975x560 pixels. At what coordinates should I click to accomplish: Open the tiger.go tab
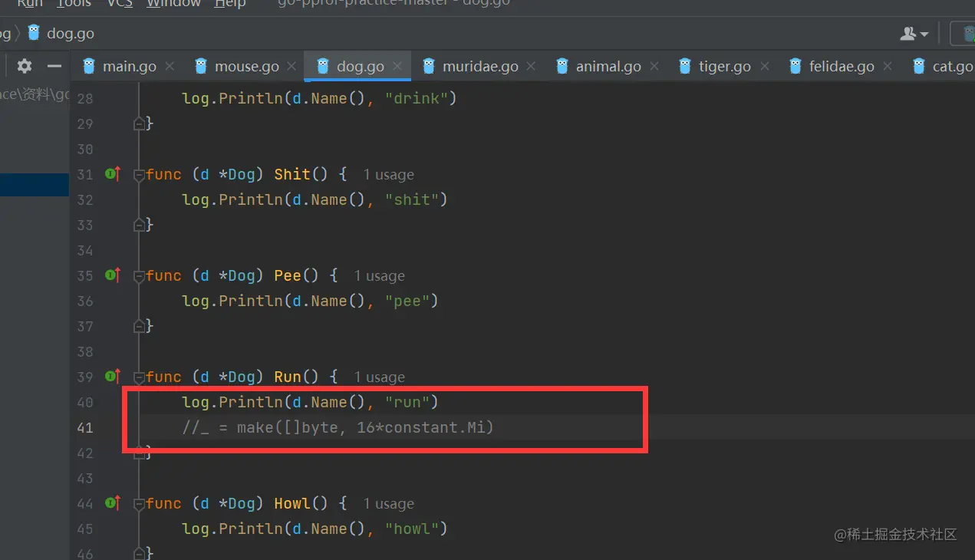pos(724,67)
